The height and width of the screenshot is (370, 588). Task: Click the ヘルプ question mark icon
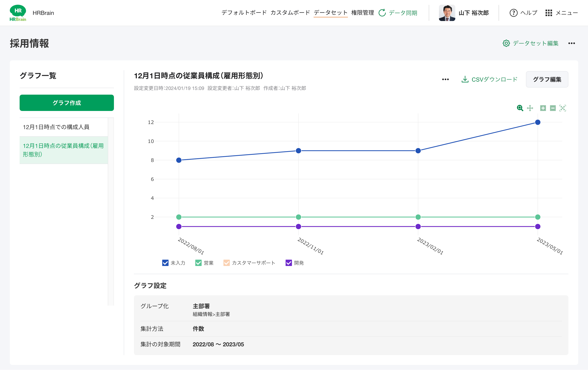[x=513, y=13]
